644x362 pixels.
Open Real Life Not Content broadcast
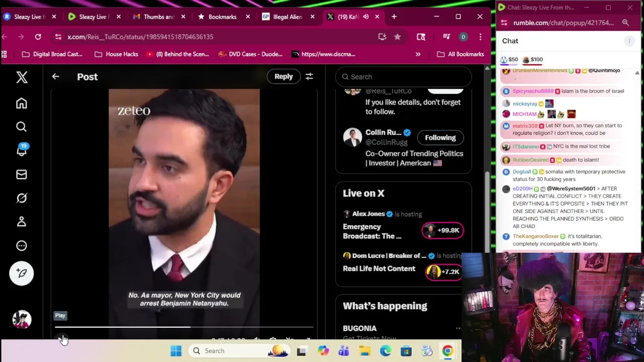tap(379, 268)
